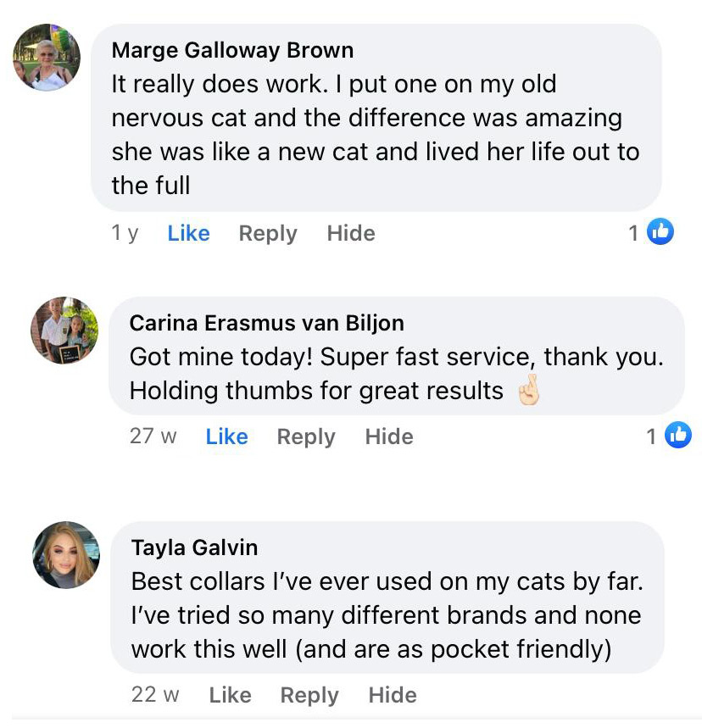The image size is (702, 728).
Task: Click the 27 w timestamp on Carina's comment
Action: (153, 436)
